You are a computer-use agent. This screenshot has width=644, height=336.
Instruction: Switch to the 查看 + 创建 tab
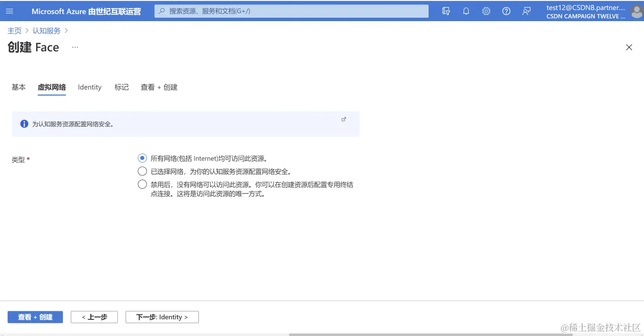159,87
